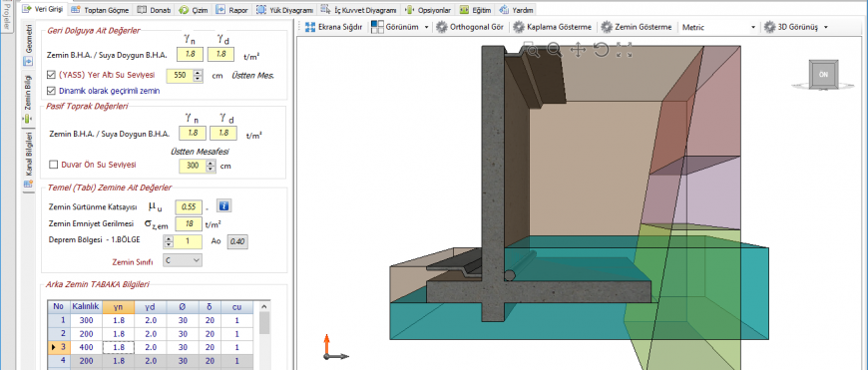
Task: Switch to the Toptan Göçme tab
Action: (99, 9)
